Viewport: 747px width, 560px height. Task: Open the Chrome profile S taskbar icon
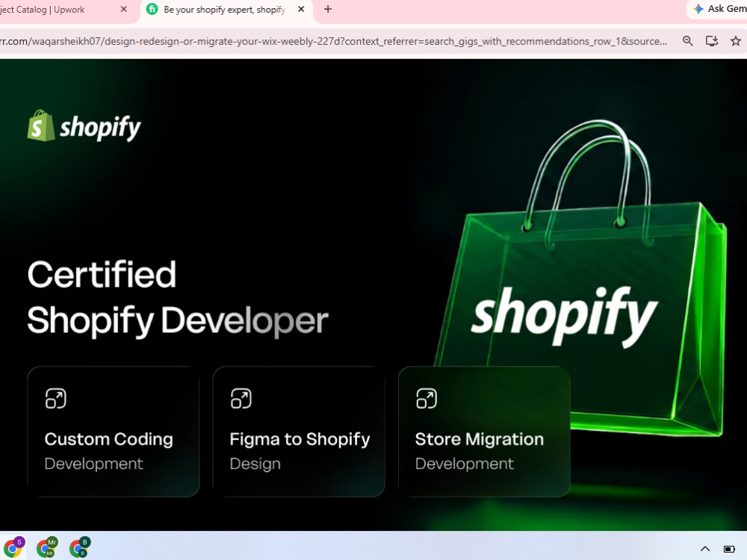click(13, 547)
